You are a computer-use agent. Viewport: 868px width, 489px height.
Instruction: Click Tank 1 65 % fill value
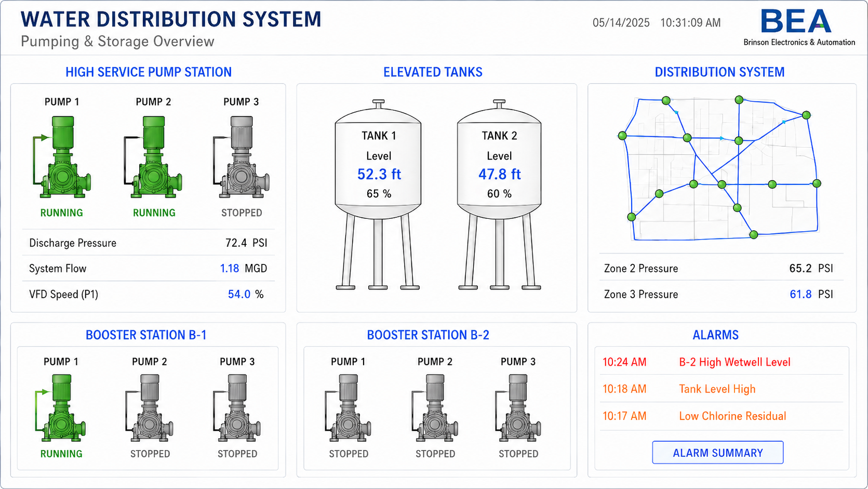(x=379, y=194)
